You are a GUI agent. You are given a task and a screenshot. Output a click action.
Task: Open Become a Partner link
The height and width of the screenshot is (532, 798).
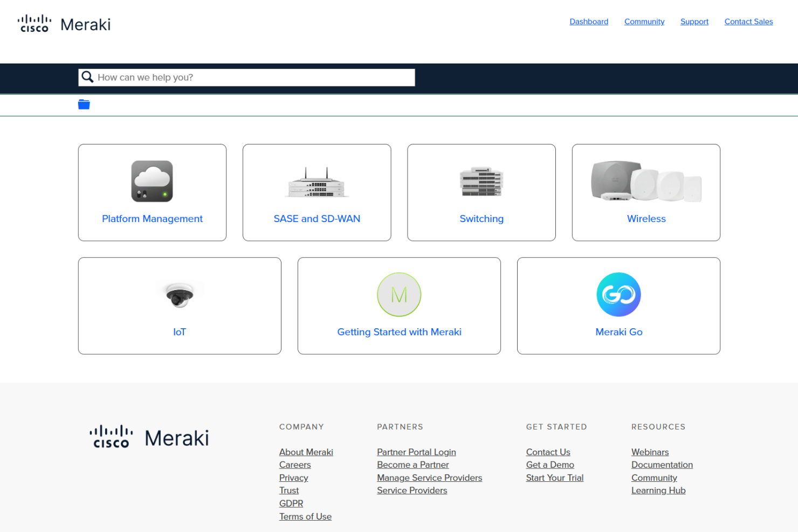(413, 465)
